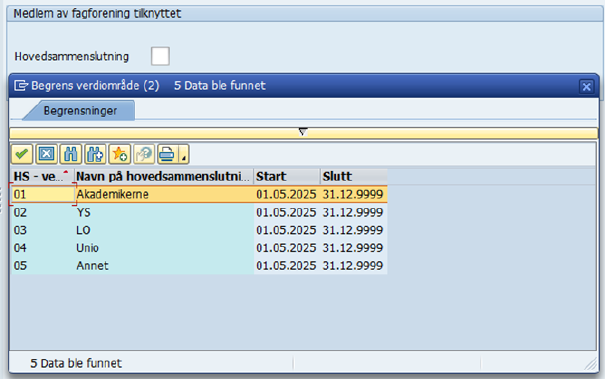Click start date in the Akademikerne row
Viewport: 605px width, 379px height.
click(286, 194)
